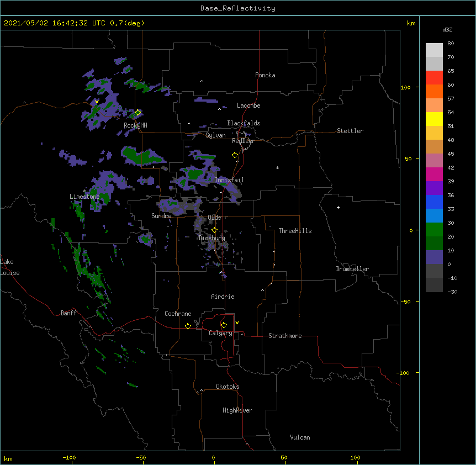Image resolution: width=476 pixels, height=465 pixels.
Task: Click the white plus marker west of Drumheller
Action: pos(338,207)
